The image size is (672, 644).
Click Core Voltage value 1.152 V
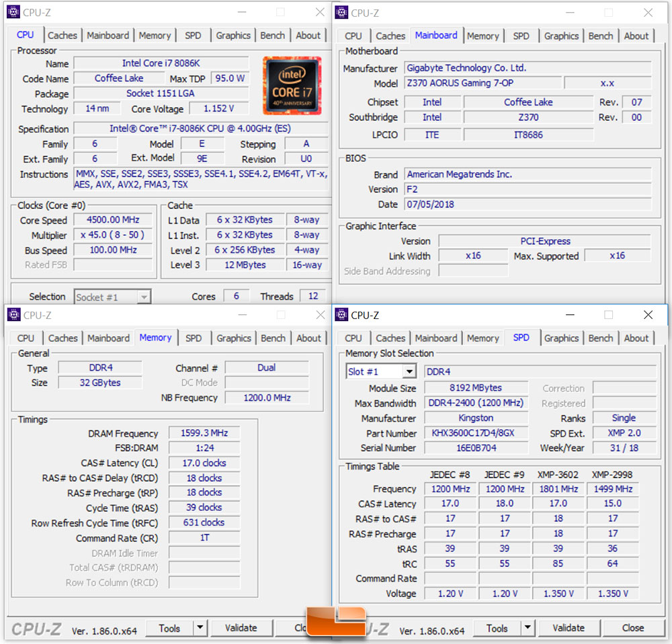(218, 108)
